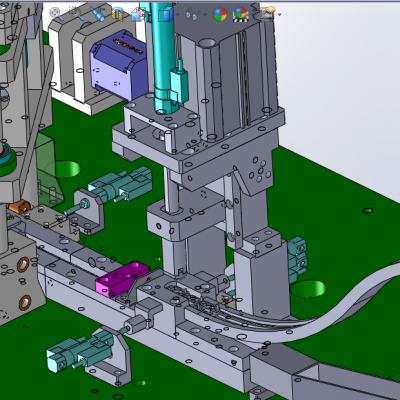Expand the Hide/Show Items dropdown arrow
Image resolution: width=400 pixels, height=400 pixels.
tap(205, 15)
